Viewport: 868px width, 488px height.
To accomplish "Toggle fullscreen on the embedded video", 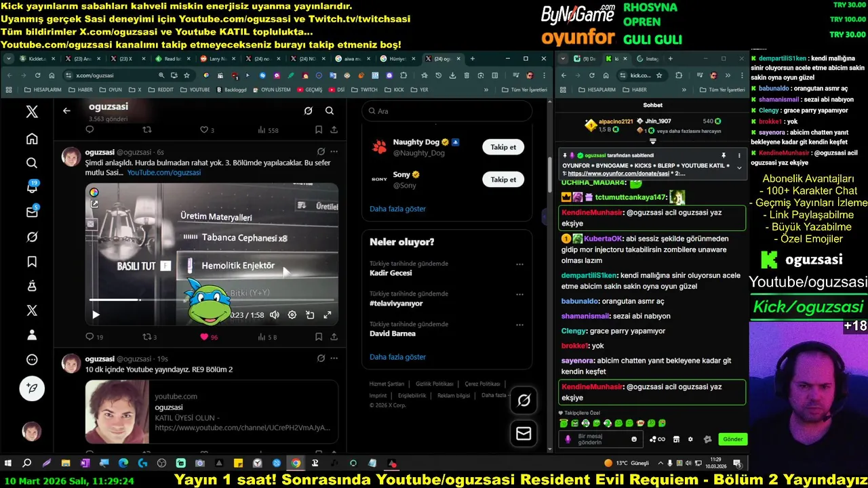I will [x=328, y=314].
